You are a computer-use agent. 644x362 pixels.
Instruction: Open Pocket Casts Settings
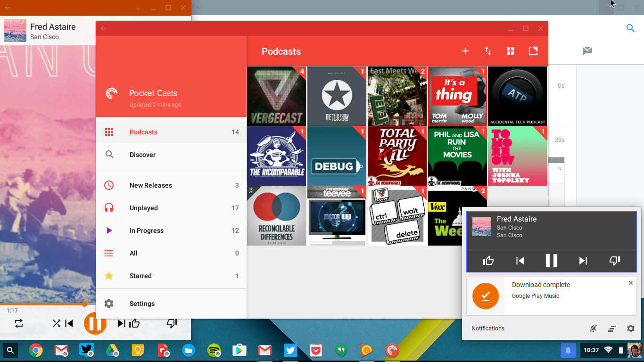pyautogui.click(x=142, y=304)
